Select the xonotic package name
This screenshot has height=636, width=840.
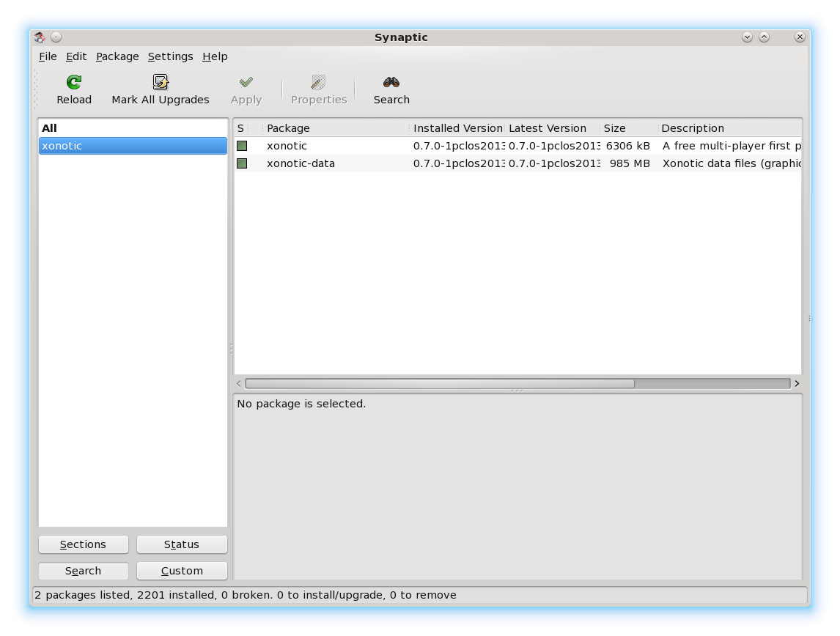(x=287, y=146)
